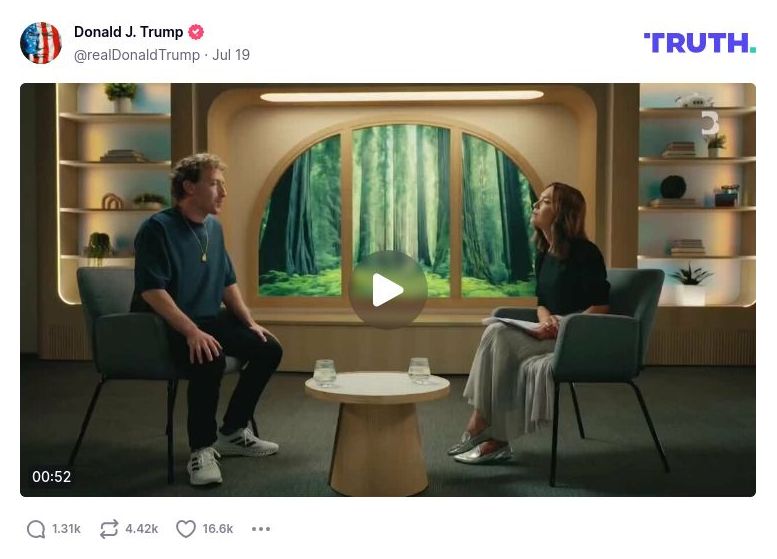Open Donald J. Trump's profile avatar
Image resolution: width=777 pixels, height=559 pixels.
coord(41,43)
